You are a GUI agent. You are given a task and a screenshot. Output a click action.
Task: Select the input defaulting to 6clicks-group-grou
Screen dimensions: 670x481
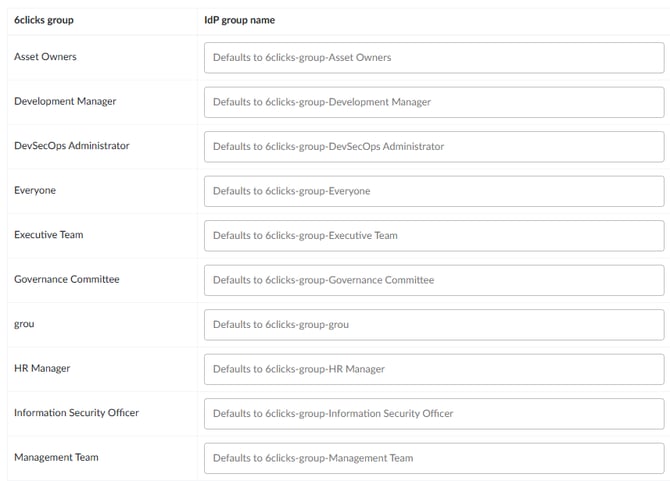pos(433,325)
